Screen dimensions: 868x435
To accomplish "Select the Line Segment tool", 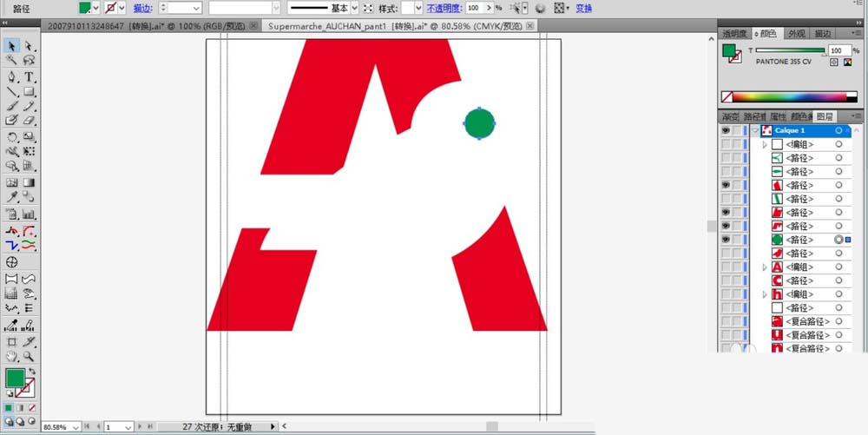I will click(x=11, y=91).
